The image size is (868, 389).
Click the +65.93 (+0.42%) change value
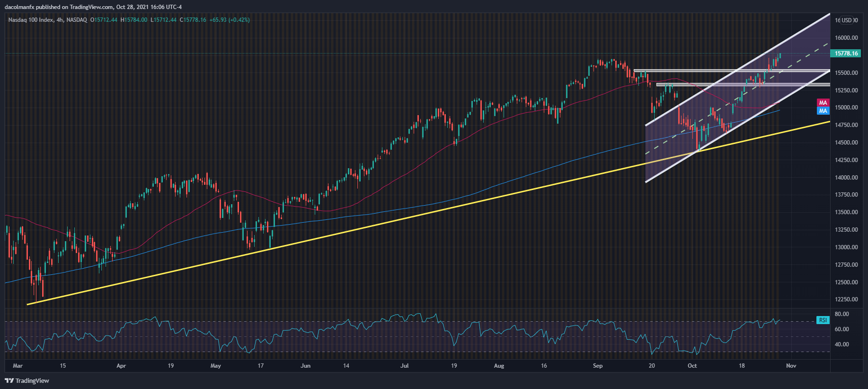(x=230, y=20)
